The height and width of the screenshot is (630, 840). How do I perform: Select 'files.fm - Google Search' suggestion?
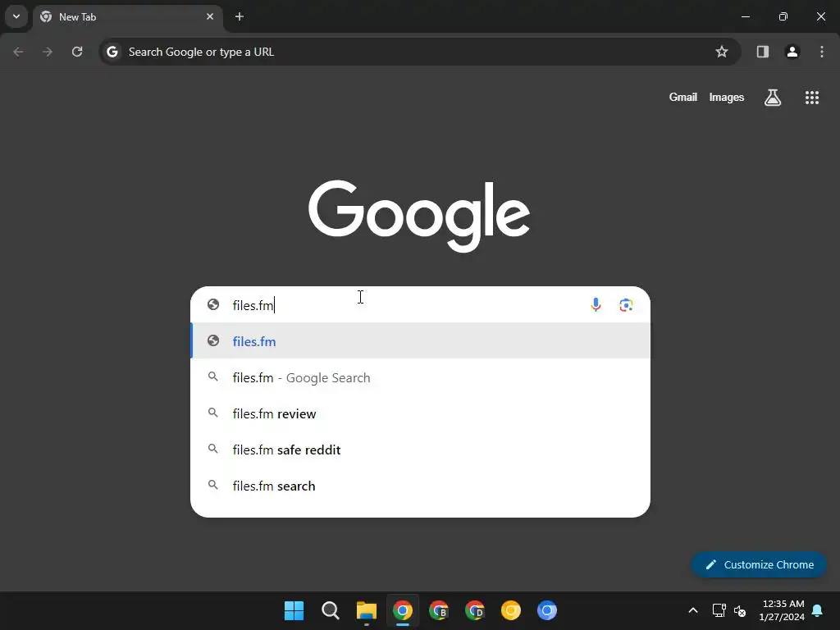(421, 377)
